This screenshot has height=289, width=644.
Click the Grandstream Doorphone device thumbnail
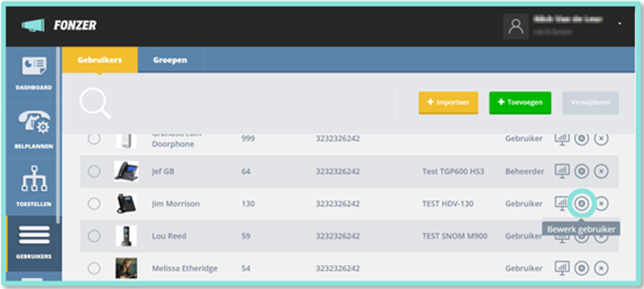[126, 140]
